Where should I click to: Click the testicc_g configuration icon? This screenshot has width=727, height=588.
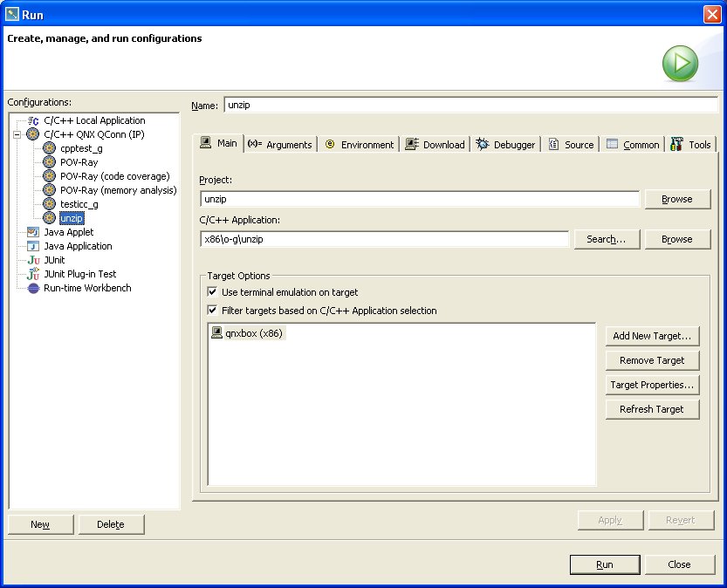click(x=49, y=204)
